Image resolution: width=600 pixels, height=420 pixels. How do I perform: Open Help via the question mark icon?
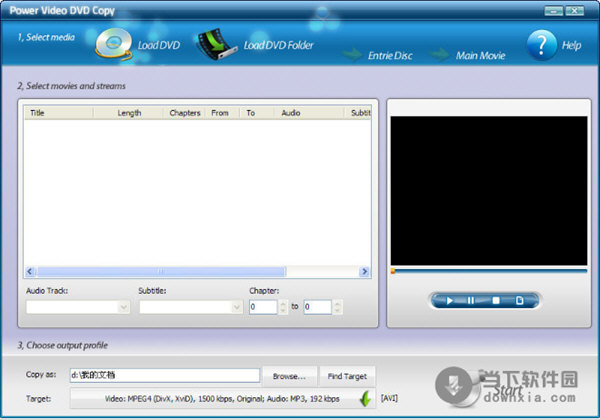(541, 45)
